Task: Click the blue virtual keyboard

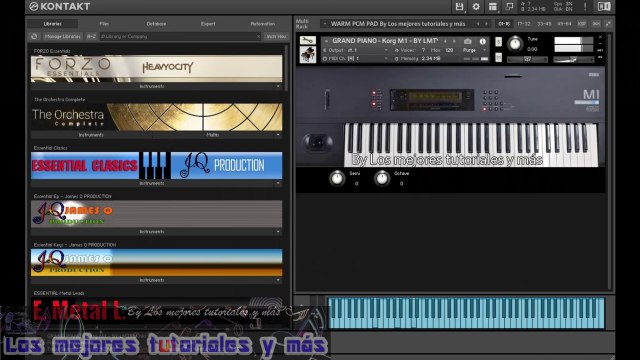Action: pyautogui.click(x=466, y=313)
